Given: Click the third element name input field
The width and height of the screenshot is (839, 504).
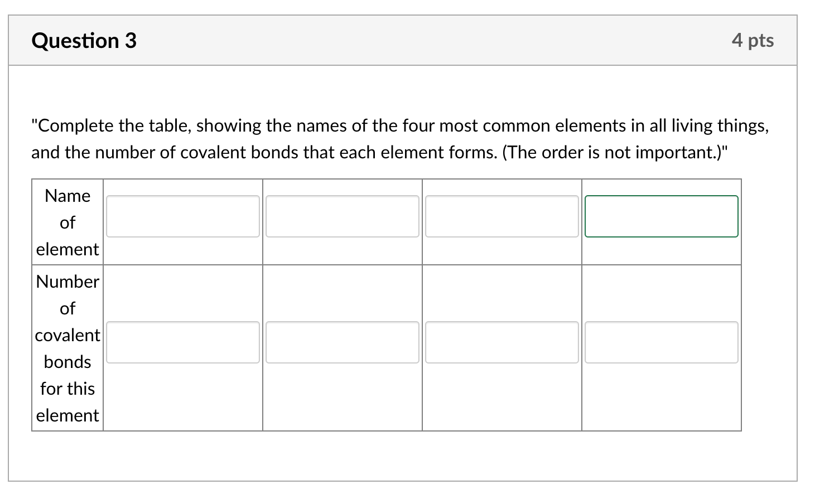Looking at the screenshot, I should point(502,216).
